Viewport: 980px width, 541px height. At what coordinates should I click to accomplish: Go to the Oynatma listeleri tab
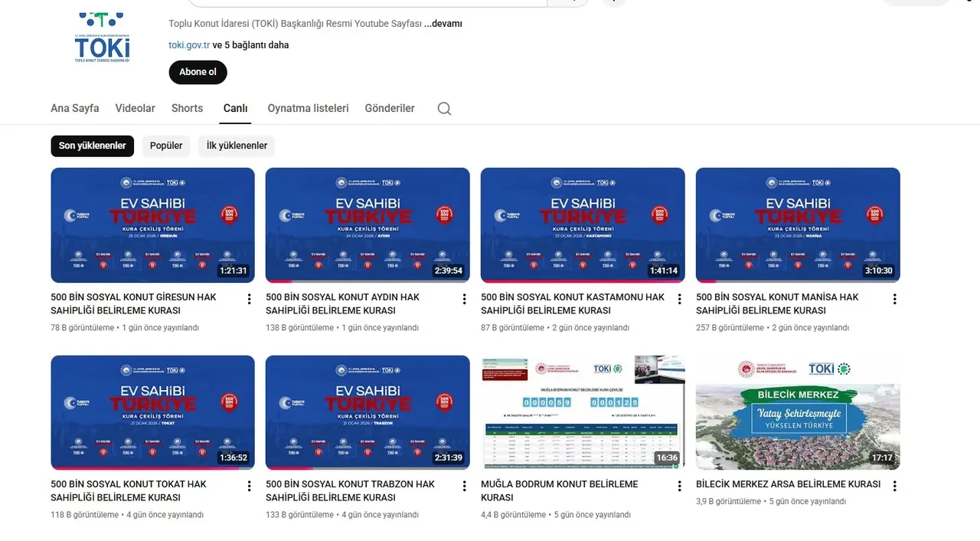click(308, 108)
